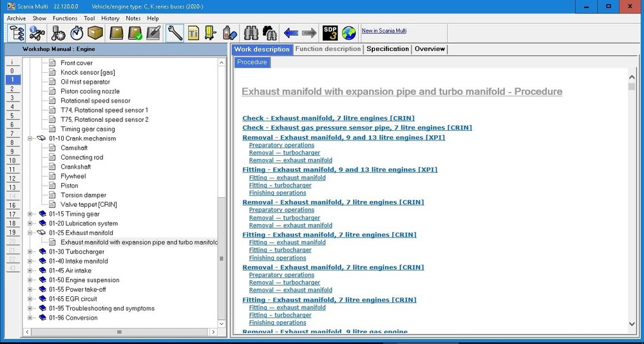This screenshot has height=344, width=644.
Task: Switch to the Overview tab
Action: click(x=430, y=49)
